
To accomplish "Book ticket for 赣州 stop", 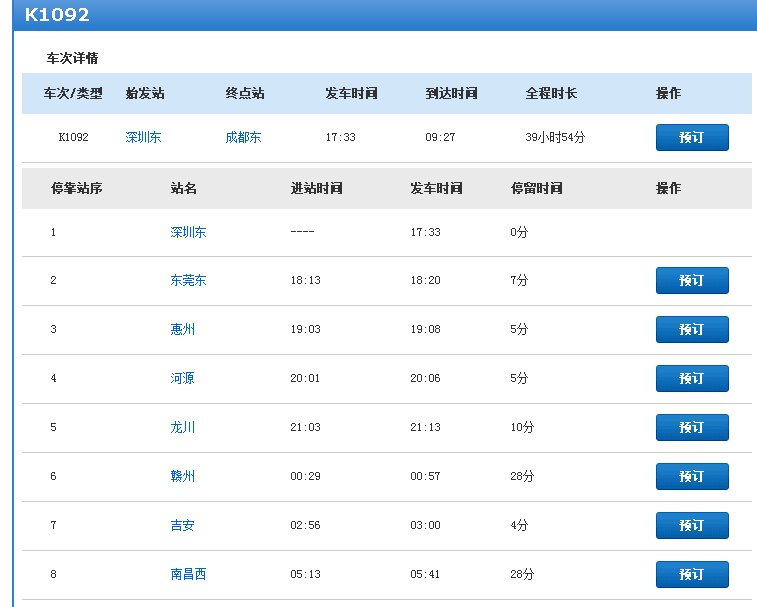I will coord(691,476).
